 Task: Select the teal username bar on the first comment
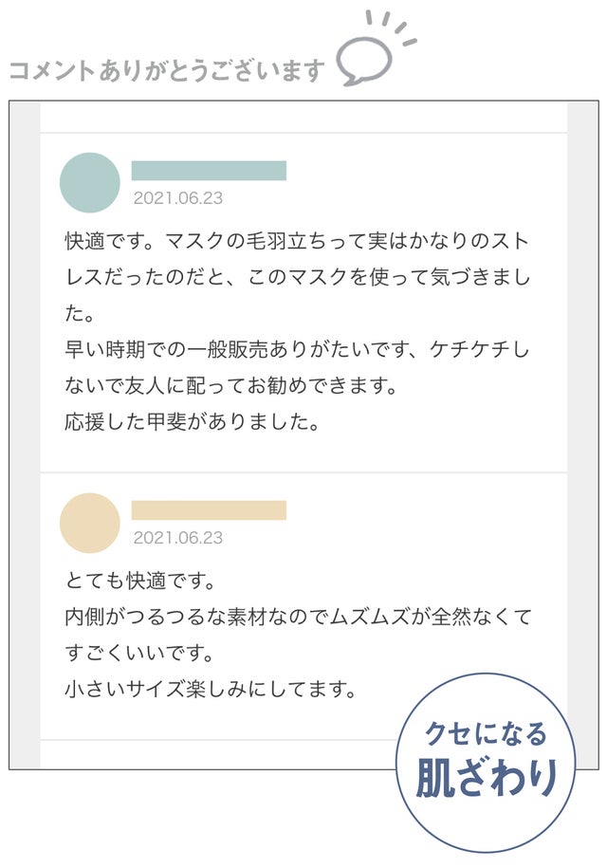(x=209, y=171)
